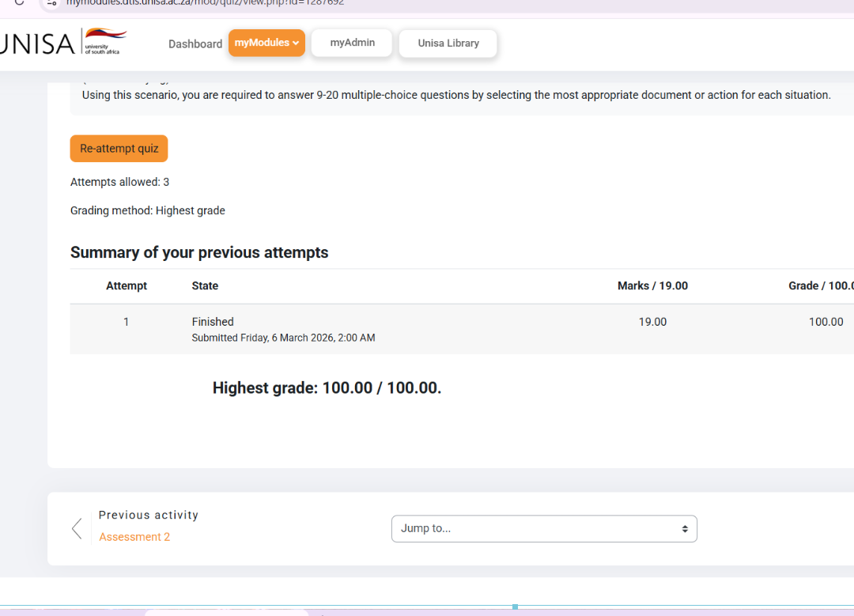Select the Finished state of attempt 1
Image resolution: width=854 pixels, height=616 pixels.
(213, 322)
